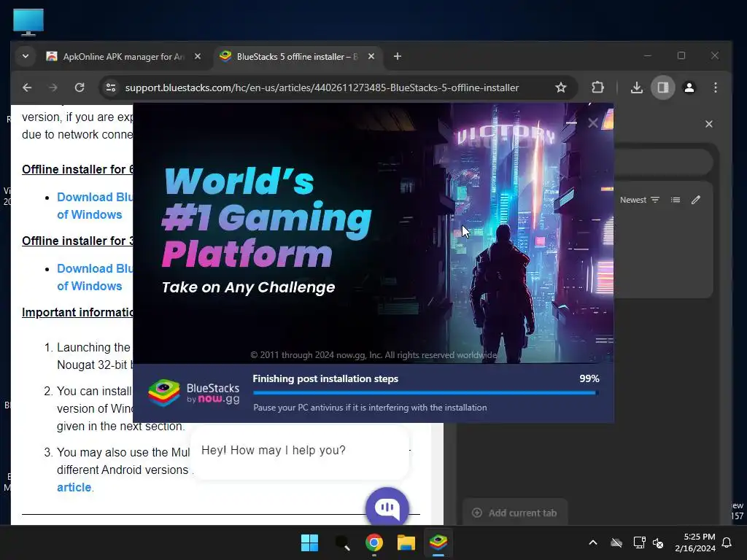Viewport: 747px width, 560px height.
Task: Close the BlueStacks installer window
Action: point(593,122)
